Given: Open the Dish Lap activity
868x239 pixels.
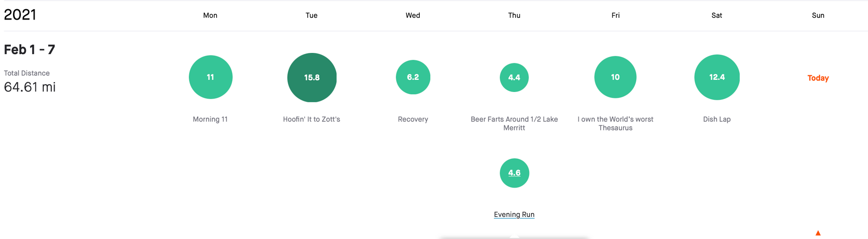Looking at the screenshot, I should [x=717, y=119].
